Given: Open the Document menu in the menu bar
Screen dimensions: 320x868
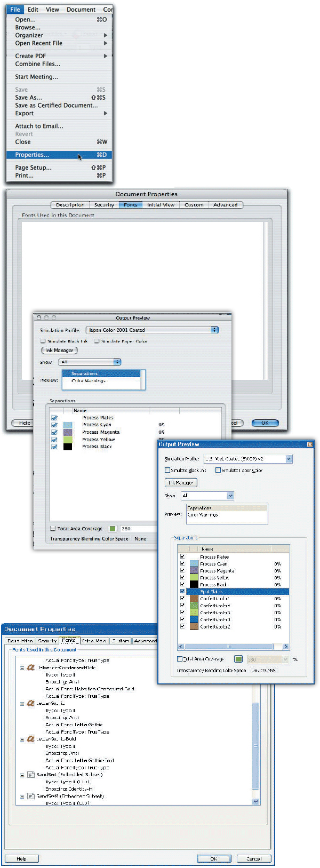Looking at the screenshot, I should [81, 9].
